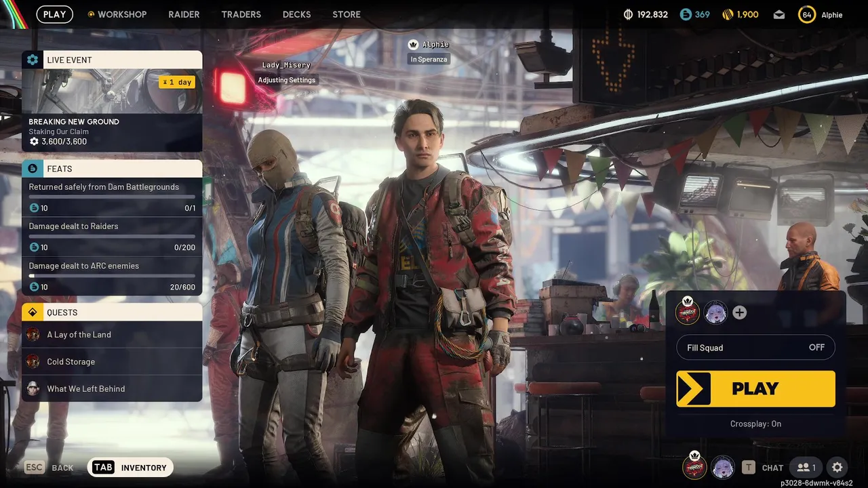868x488 pixels.
Task: Toggle Fill Squad OFF setting
Action: click(x=755, y=348)
